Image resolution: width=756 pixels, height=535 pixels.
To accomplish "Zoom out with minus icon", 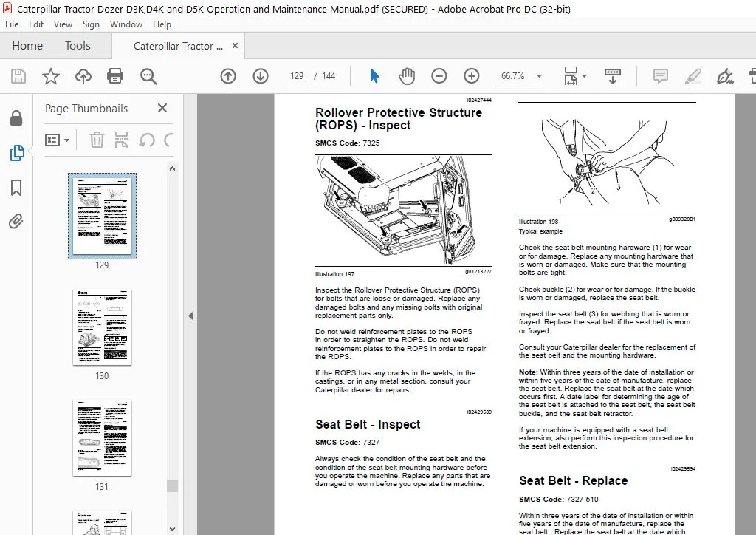I will pos(439,76).
